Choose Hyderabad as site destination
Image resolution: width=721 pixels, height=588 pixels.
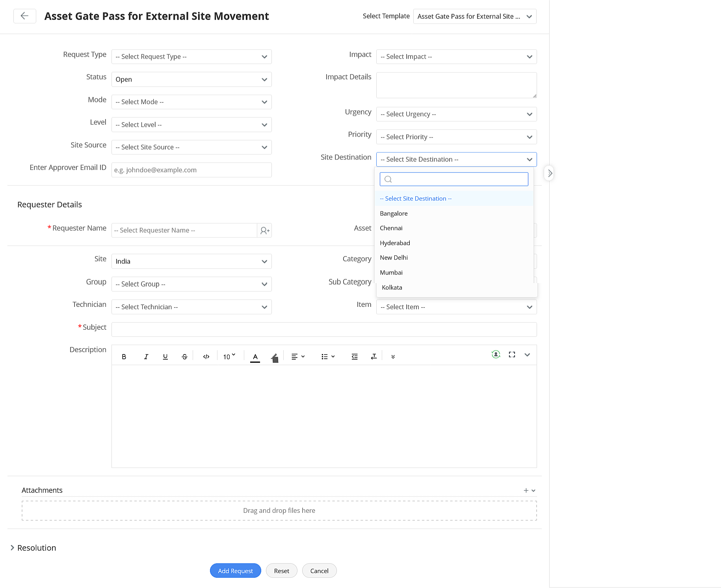click(x=395, y=243)
